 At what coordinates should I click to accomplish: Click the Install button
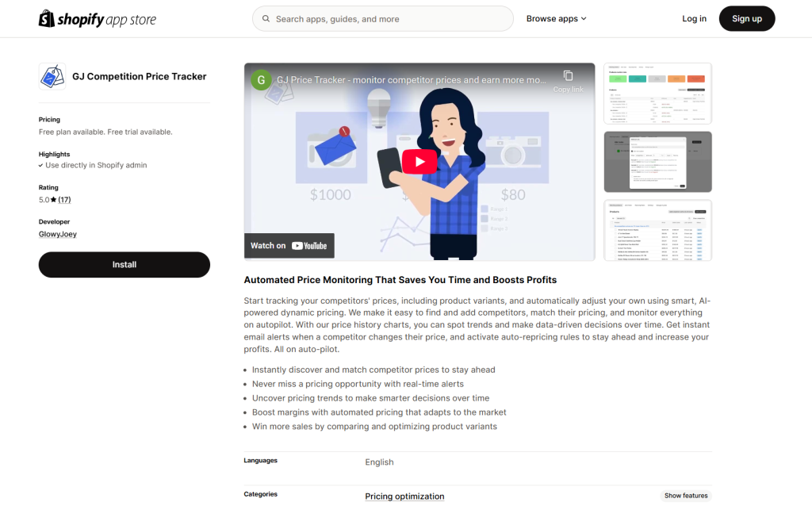tap(124, 265)
